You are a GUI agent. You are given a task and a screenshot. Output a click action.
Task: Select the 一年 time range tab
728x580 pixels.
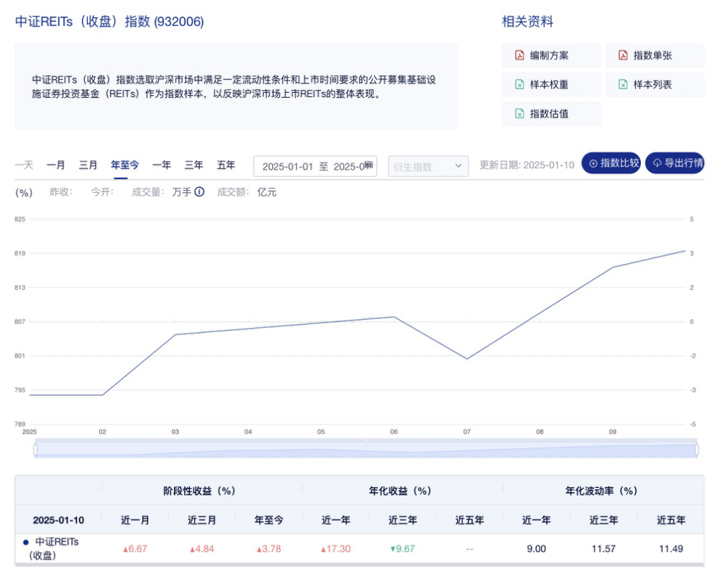point(162,165)
